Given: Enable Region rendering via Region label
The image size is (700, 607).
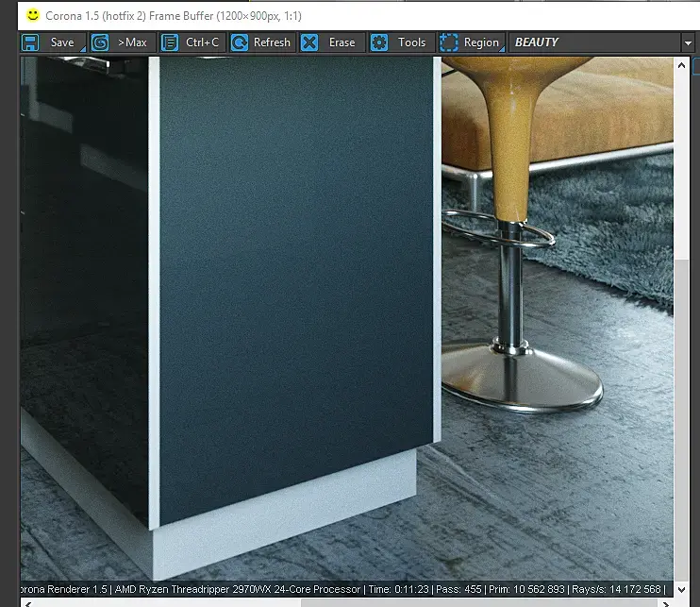Looking at the screenshot, I should pos(481,42).
